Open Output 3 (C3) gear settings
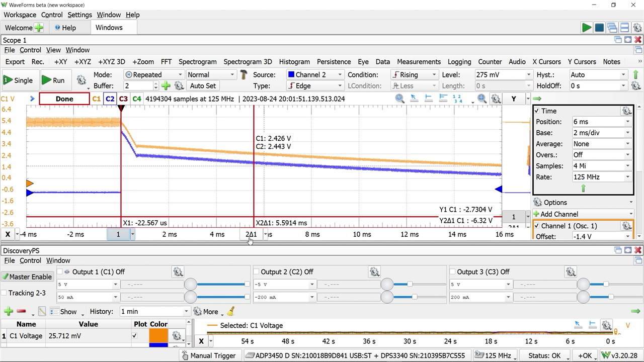 tap(571, 272)
